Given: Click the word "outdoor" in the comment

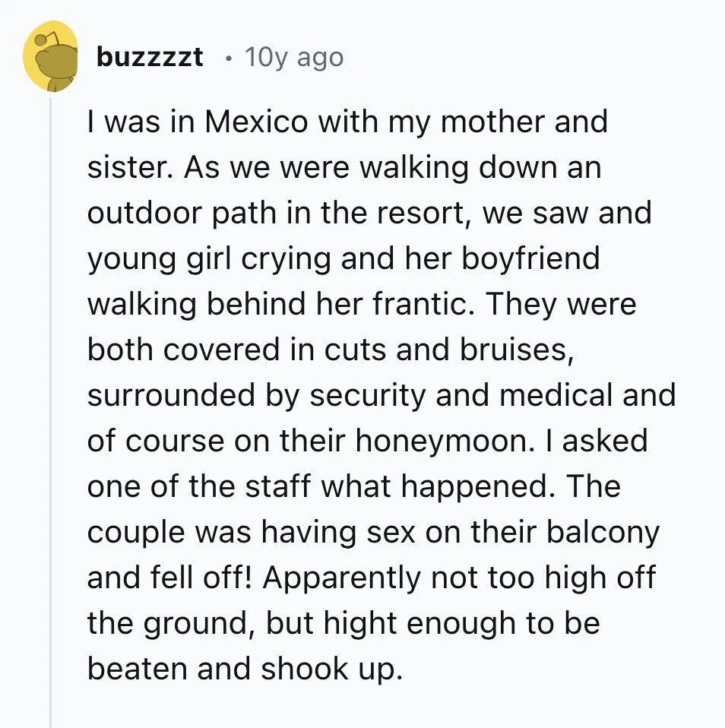Looking at the screenshot, I should 145,213.
